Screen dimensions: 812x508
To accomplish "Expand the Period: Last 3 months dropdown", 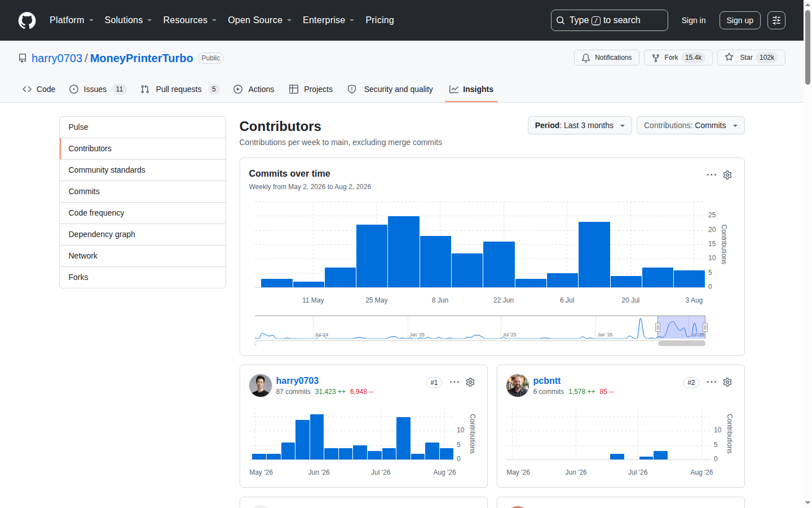I will pos(580,125).
